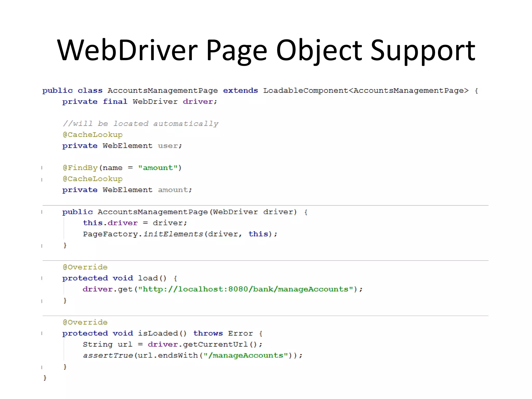Click the @Override annotation above load()
This screenshot has width=532, height=399.
pyautogui.click(x=85, y=267)
